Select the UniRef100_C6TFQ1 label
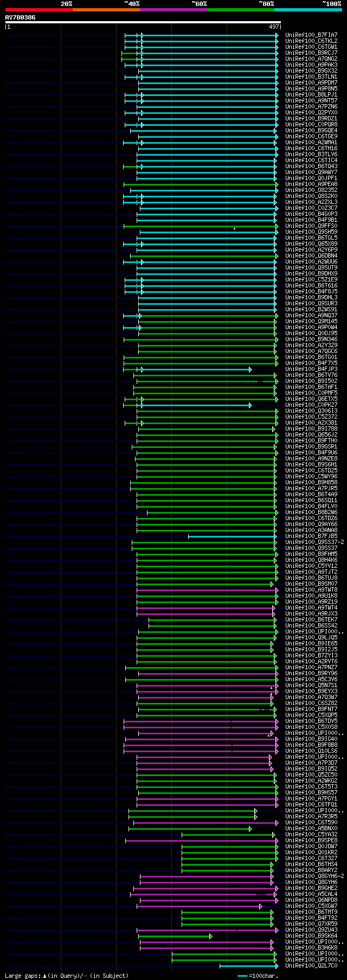 click(x=311, y=805)
